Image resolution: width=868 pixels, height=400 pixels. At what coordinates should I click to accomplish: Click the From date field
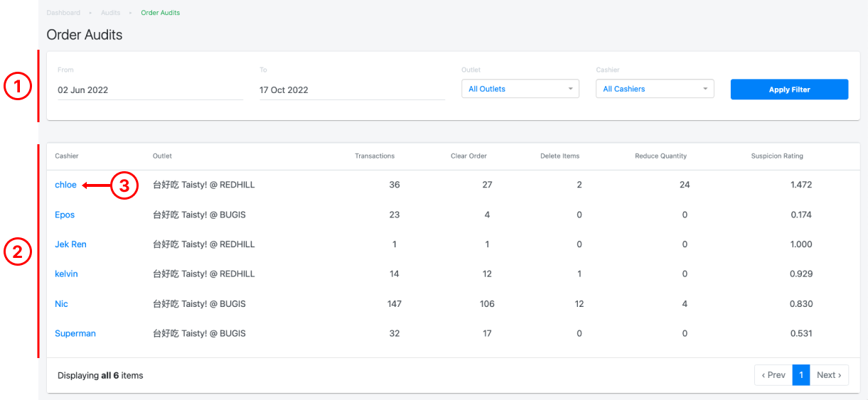pyautogui.click(x=149, y=90)
